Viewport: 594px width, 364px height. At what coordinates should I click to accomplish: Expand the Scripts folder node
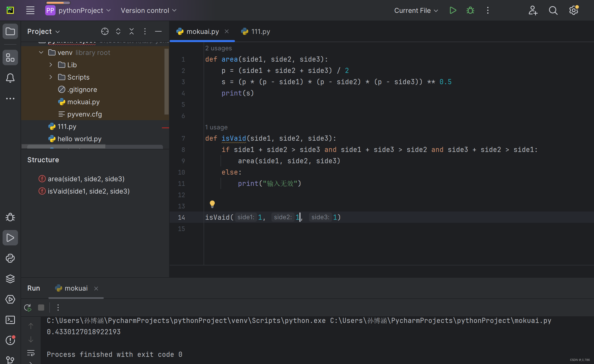(x=51, y=77)
